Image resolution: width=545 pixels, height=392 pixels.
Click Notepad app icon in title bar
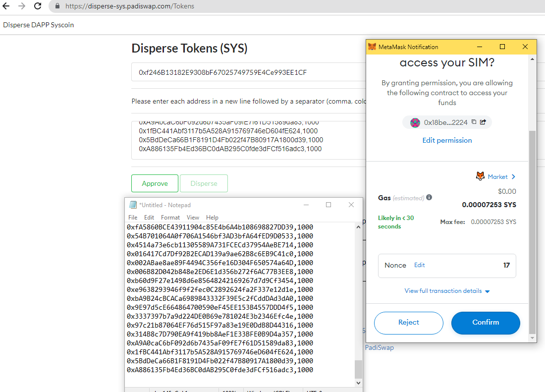tap(133, 205)
